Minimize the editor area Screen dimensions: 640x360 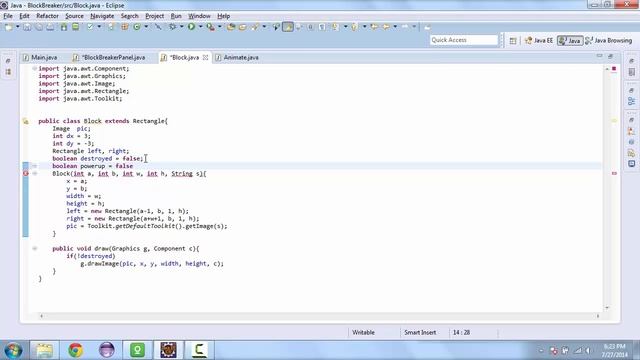(x=599, y=56)
